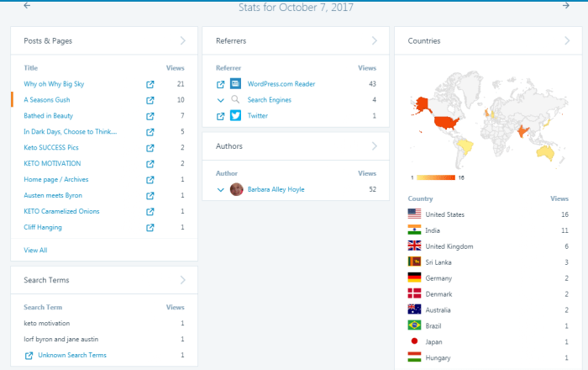Expand the Search Engines referrer row
Screen dimensions: 588x370
click(221, 100)
